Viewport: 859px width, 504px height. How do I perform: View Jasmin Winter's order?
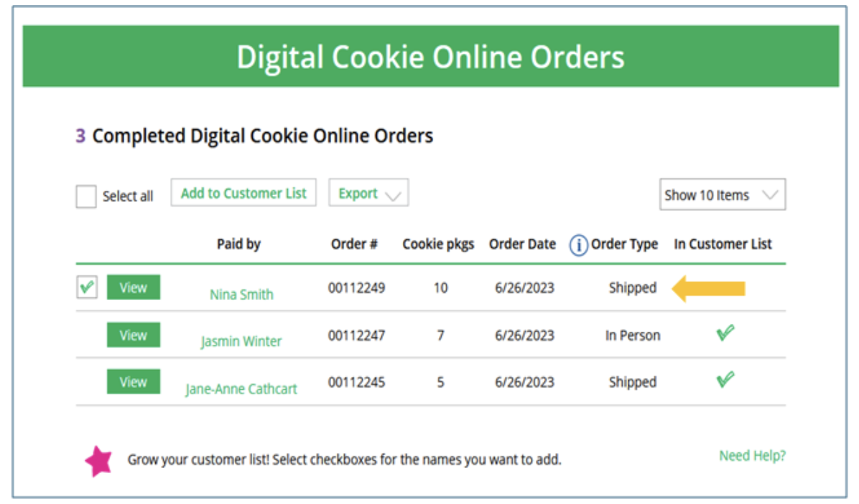134,335
